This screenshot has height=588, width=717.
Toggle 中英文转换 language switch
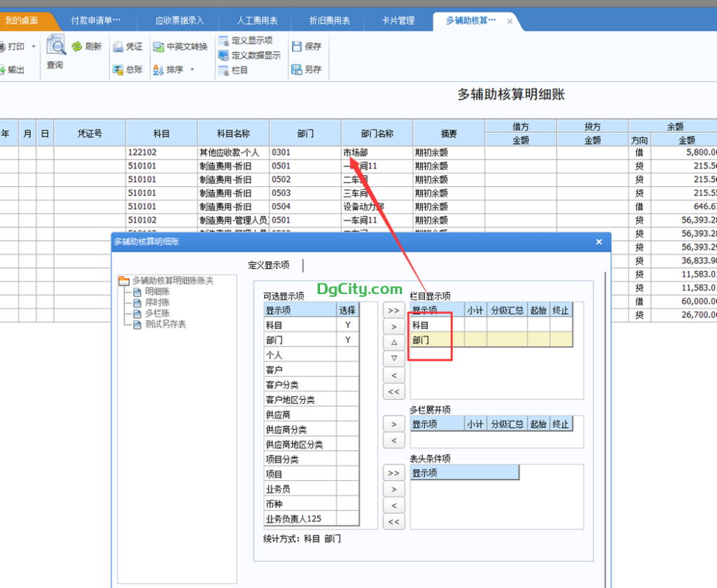click(x=158, y=47)
